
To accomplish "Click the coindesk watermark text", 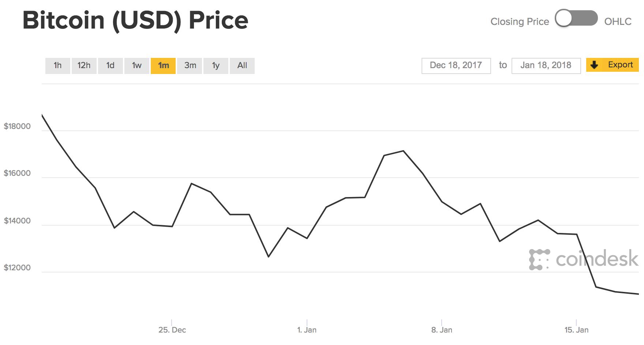I will (597, 259).
